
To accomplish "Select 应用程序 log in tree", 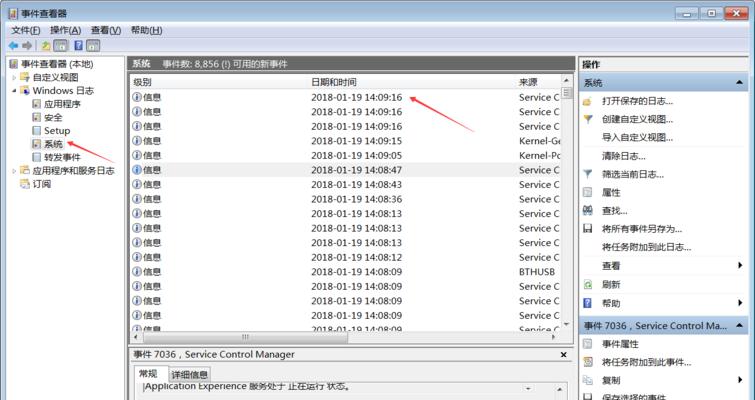I will tap(62, 104).
